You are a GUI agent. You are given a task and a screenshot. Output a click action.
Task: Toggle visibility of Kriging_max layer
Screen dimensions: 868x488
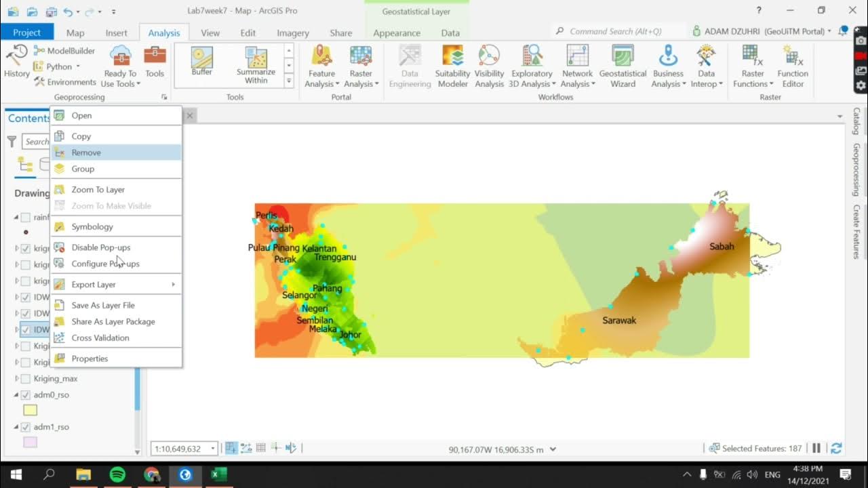coord(26,379)
